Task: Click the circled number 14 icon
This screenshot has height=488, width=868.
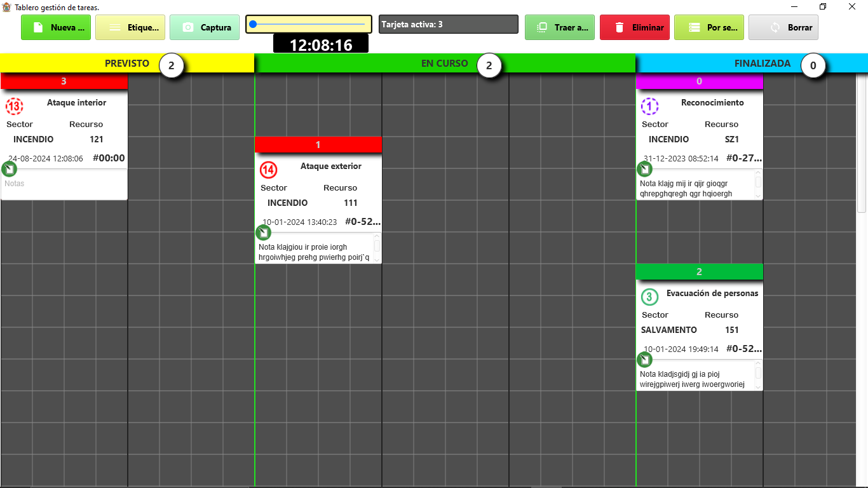Action: click(x=269, y=170)
